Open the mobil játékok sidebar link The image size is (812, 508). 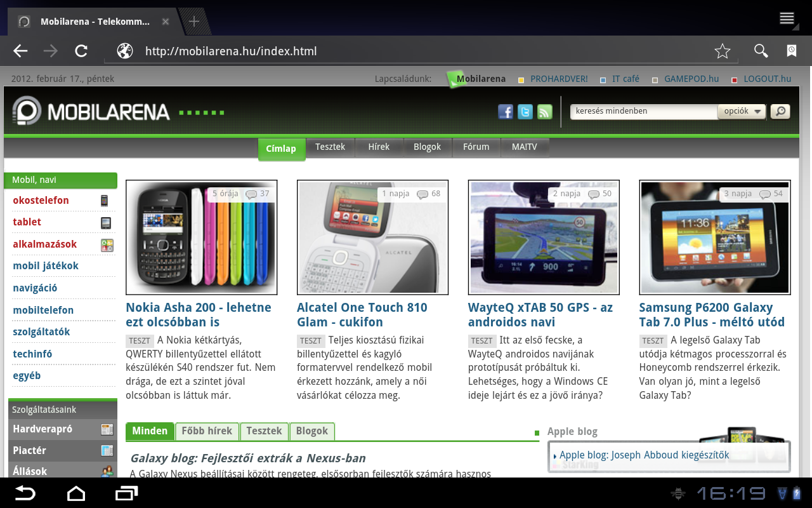tap(46, 266)
